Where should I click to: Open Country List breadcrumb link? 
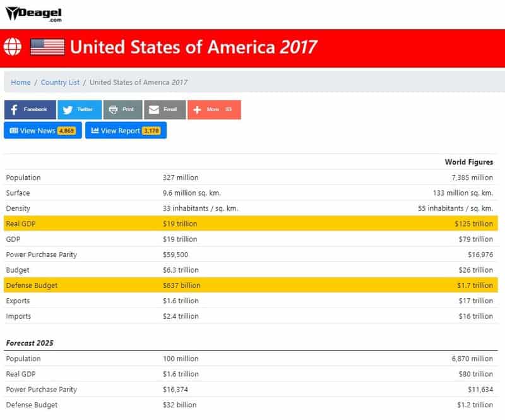tap(61, 82)
